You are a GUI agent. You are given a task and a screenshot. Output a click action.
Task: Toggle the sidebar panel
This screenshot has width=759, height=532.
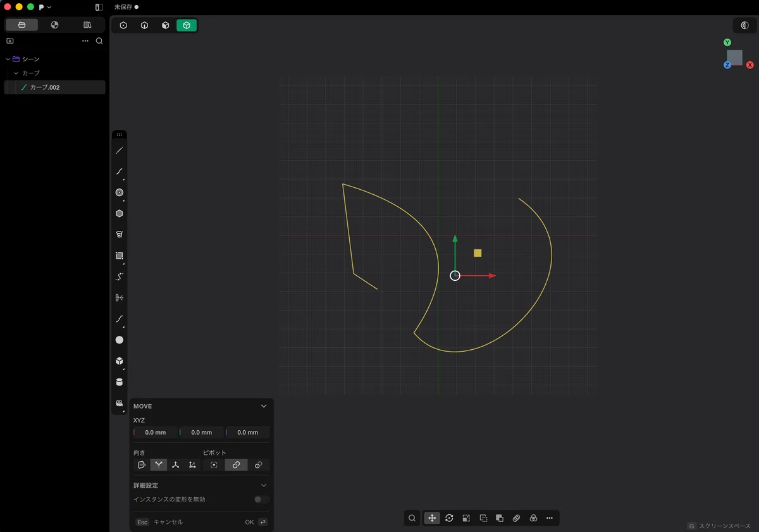pyautogui.click(x=99, y=7)
